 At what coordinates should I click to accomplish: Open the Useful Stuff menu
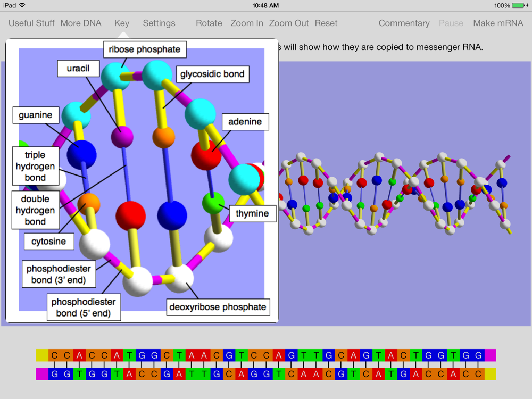(31, 23)
